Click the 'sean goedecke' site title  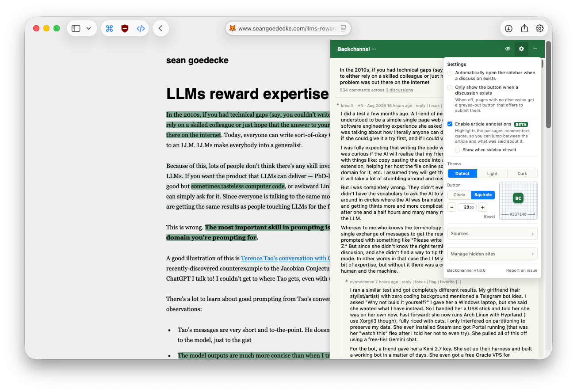tap(197, 61)
